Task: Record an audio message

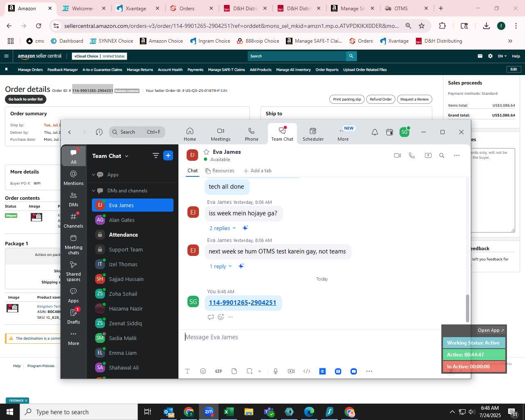Action: (x=276, y=371)
